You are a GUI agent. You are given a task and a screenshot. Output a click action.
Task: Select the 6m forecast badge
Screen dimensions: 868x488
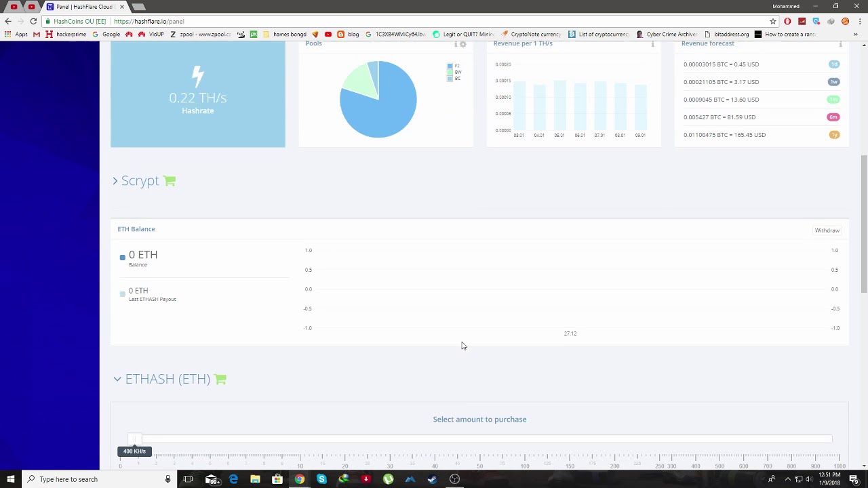(833, 117)
